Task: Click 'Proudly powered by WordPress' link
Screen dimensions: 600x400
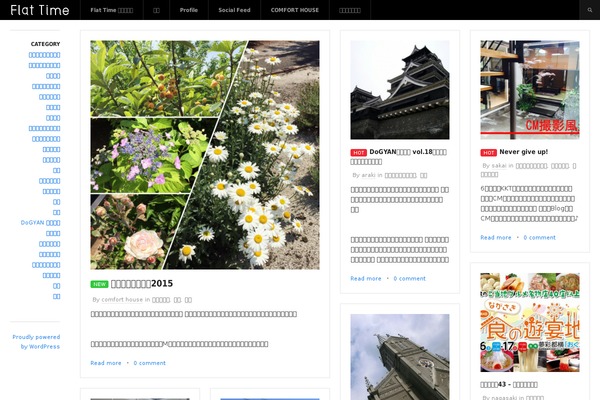Action: pos(36,341)
